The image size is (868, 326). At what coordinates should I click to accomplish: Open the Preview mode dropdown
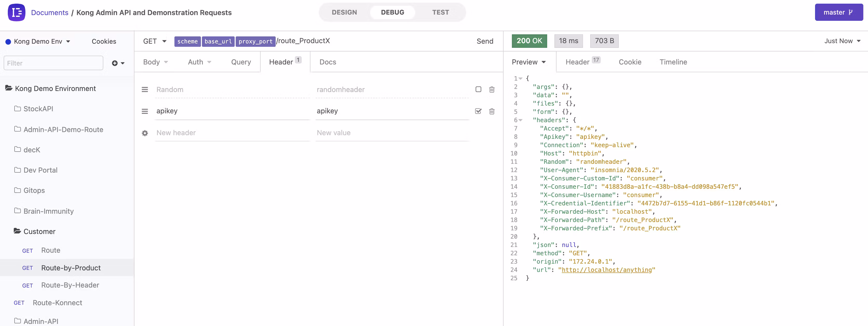(528, 62)
